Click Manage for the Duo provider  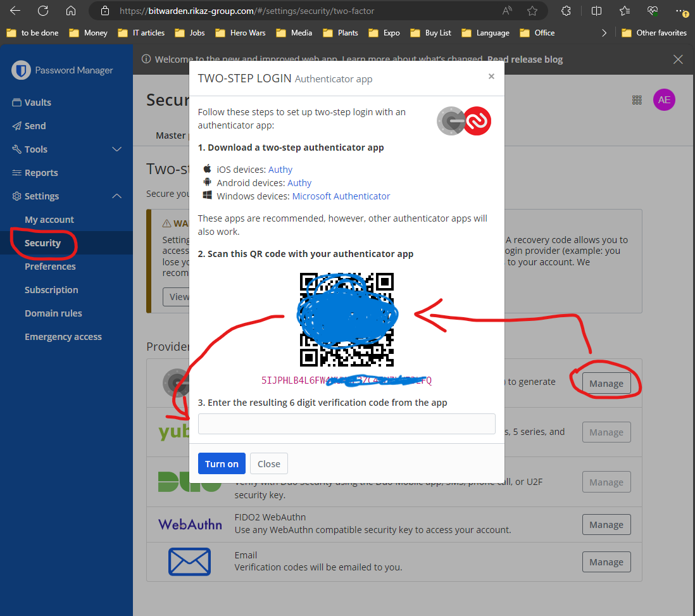(606, 482)
